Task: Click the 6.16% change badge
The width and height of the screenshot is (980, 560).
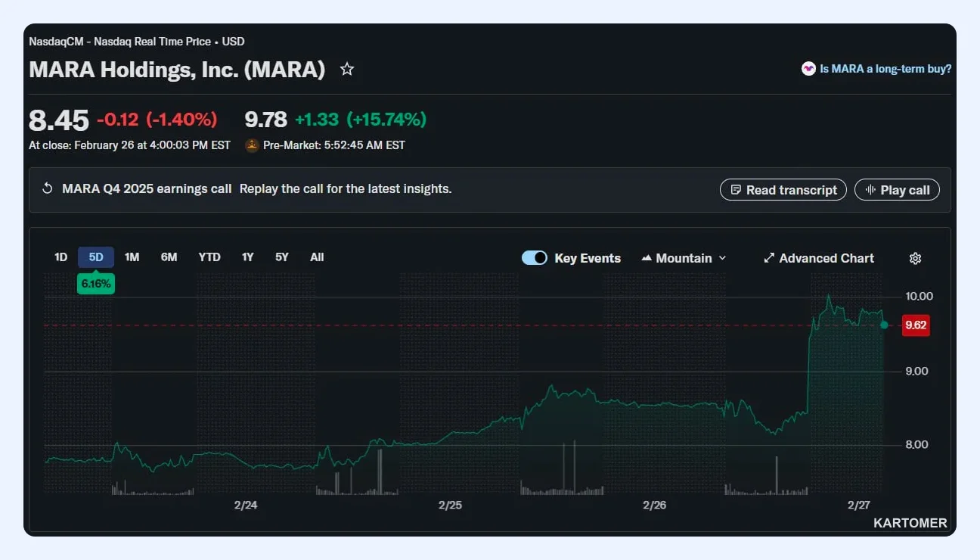Action: [96, 285]
